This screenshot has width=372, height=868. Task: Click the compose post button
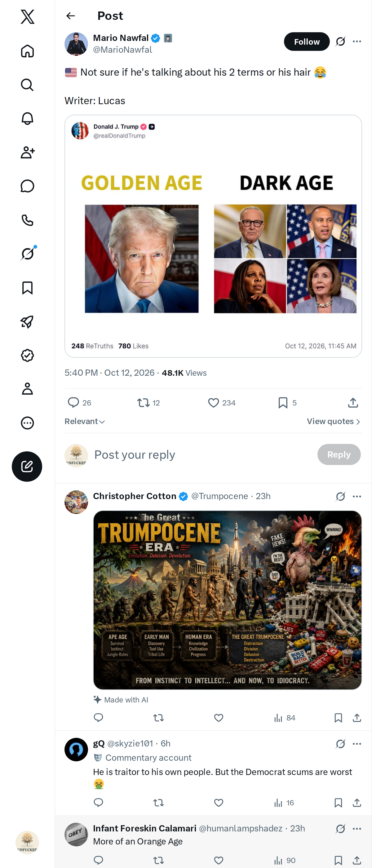pyautogui.click(x=27, y=466)
